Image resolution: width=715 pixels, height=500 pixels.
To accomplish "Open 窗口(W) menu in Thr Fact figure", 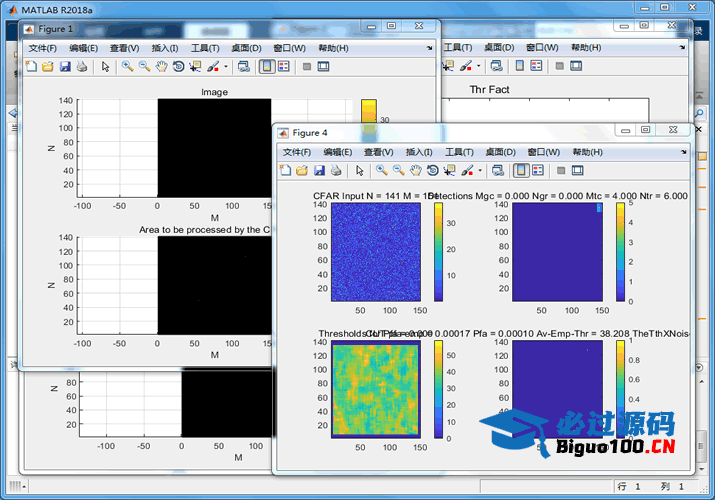I will 542,47.
